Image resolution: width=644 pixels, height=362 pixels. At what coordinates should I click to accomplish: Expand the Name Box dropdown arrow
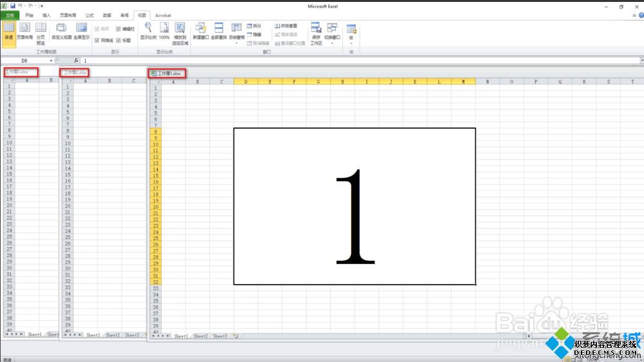(x=52, y=61)
